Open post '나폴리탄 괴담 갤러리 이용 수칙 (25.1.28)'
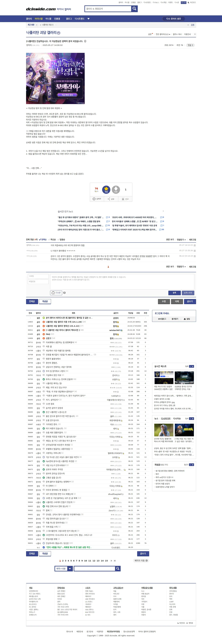The height and width of the screenshot is (644, 222). point(64,322)
